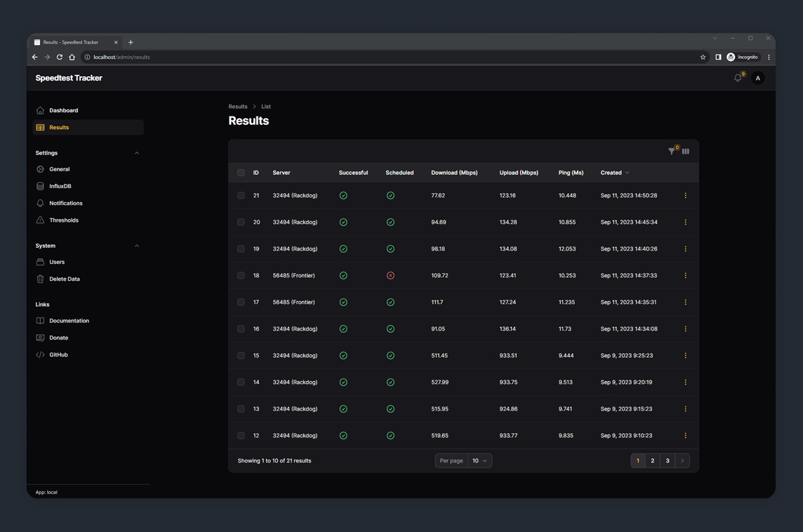Open row actions menu for result 17
Screen dimensions: 803x532
[685, 302]
